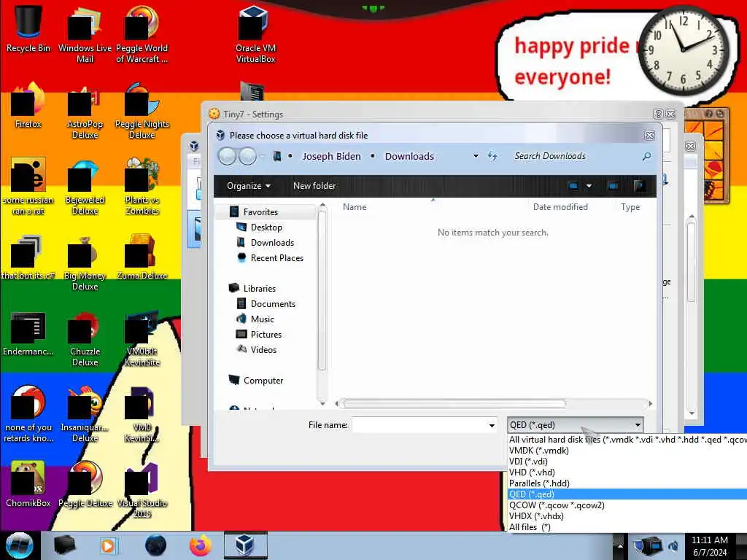Choose QCOW (*.qcow *.qcow2) file type

pos(627,505)
